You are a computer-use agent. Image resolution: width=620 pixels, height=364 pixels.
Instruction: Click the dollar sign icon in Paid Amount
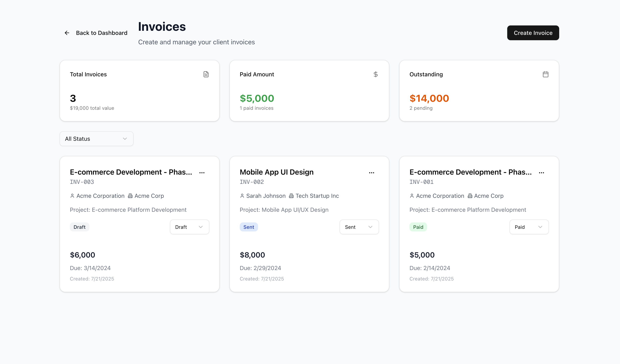(x=376, y=74)
